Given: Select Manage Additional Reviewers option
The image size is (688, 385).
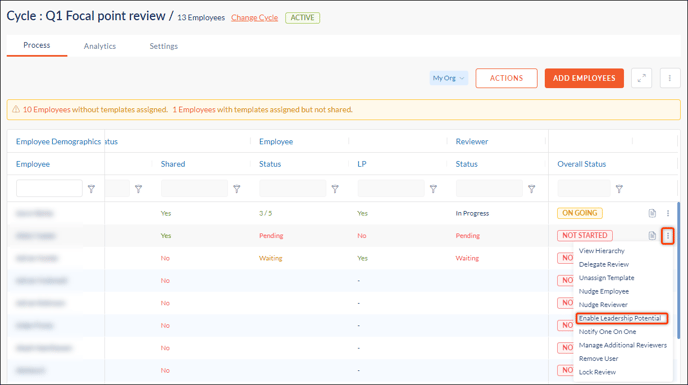Looking at the screenshot, I should pyautogui.click(x=623, y=345).
